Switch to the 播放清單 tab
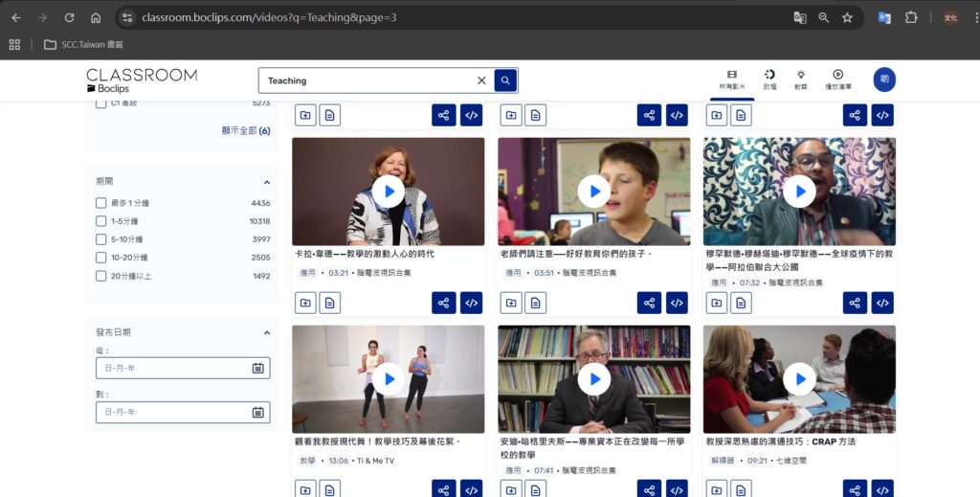Image resolution: width=980 pixels, height=497 pixels. (837, 79)
